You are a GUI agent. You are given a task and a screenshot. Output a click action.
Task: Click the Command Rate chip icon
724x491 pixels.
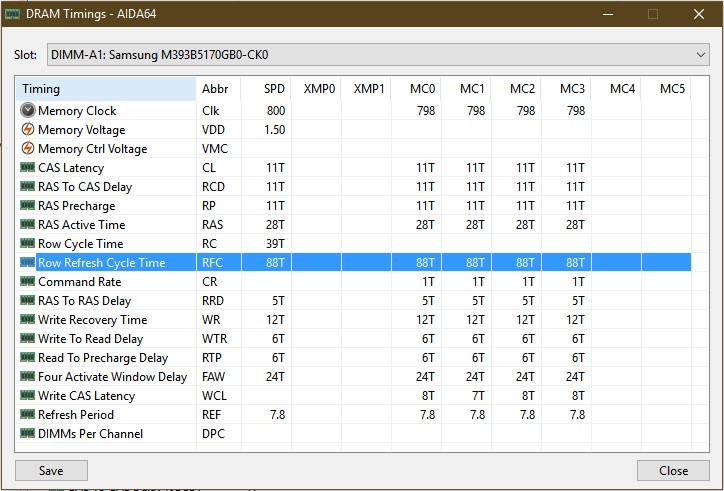28,281
